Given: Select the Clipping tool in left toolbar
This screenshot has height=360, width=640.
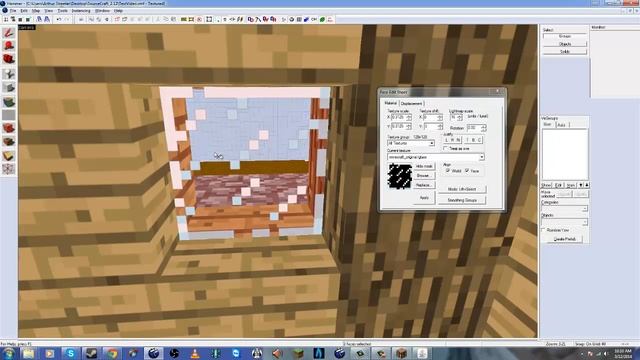Looking at the screenshot, I should [9, 156].
